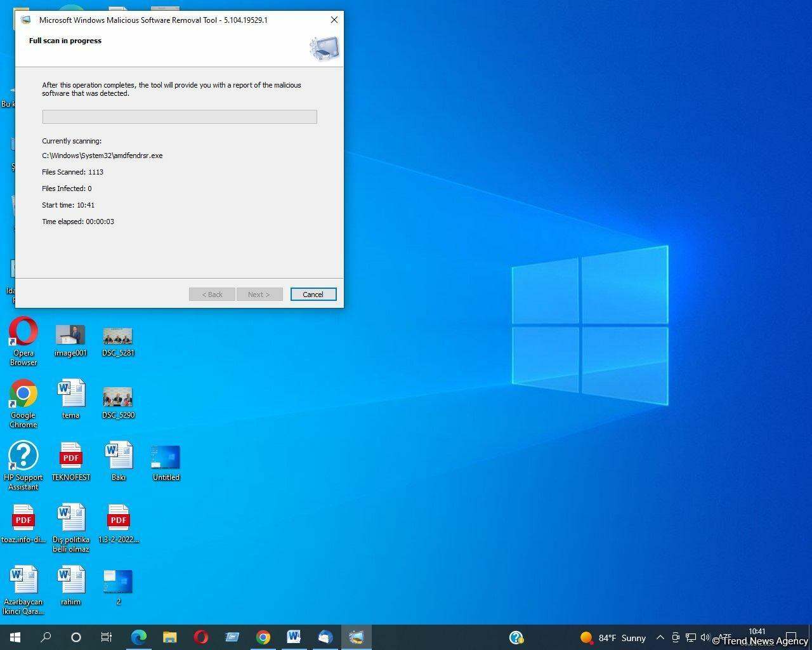Switch to Chrome on the taskbar

[263, 637]
